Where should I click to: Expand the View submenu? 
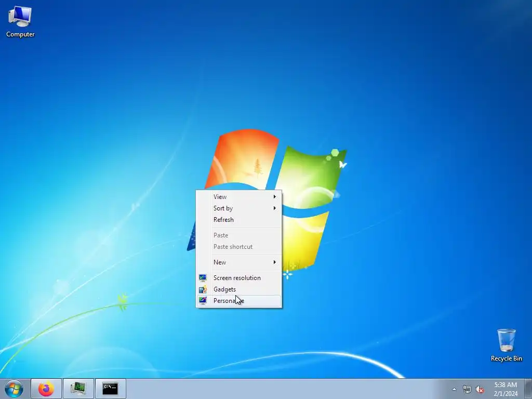[239, 197]
